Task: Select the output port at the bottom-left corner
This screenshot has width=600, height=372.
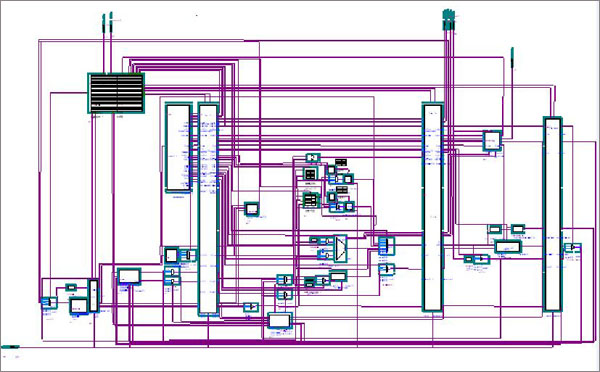Action: pos(10,347)
